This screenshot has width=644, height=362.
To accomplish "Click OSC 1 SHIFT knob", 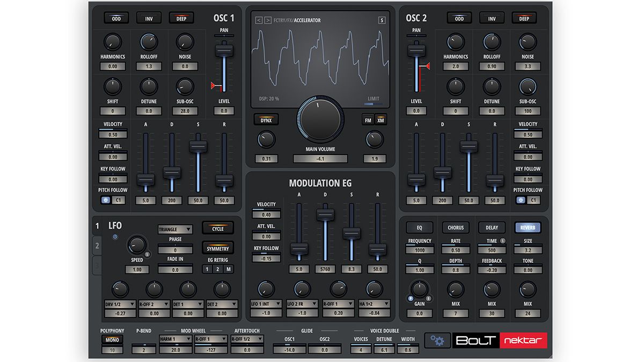I will click(x=113, y=86).
